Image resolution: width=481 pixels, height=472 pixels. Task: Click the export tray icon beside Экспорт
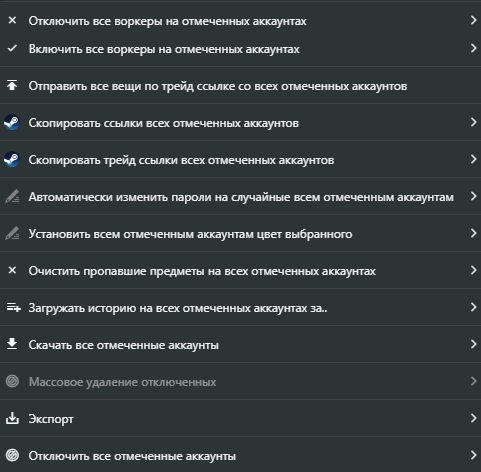tap(12, 418)
